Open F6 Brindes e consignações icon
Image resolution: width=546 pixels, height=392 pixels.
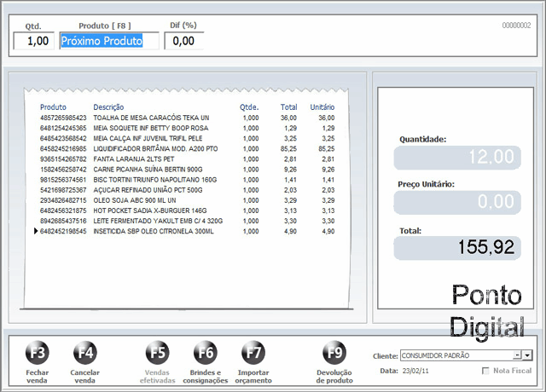pyautogui.click(x=206, y=353)
